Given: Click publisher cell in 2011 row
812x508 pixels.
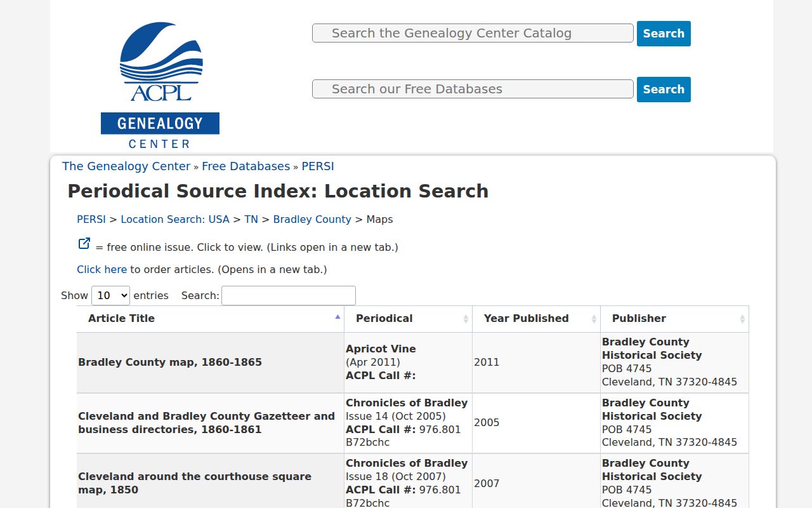Looking at the screenshot, I should click(674, 363).
